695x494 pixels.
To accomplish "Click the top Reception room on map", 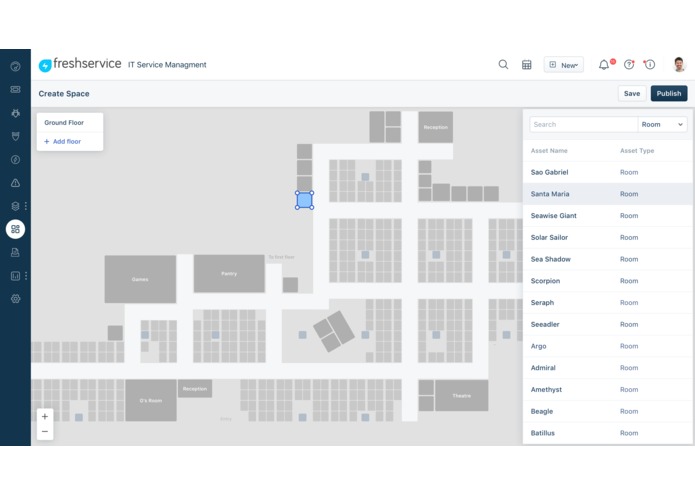I will click(x=436, y=127).
